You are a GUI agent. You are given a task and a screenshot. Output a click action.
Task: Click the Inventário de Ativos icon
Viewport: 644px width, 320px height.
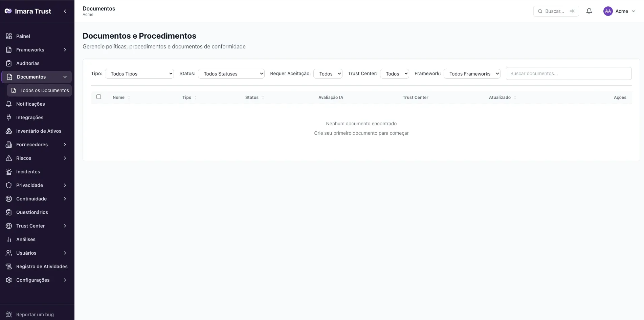(9, 131)
